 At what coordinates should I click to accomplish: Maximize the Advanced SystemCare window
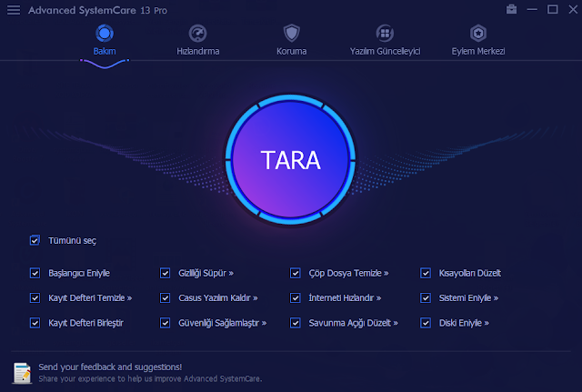[x=552, y=10]
